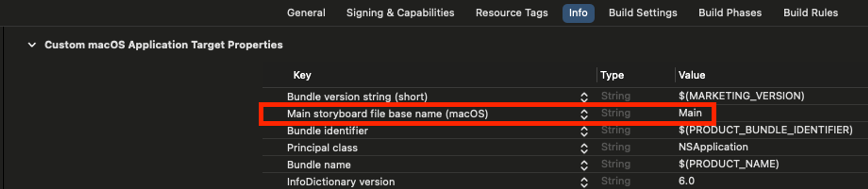Open key stepper for Bundle version string row
This screenshot has width=868, height=189.
[584, 97]
